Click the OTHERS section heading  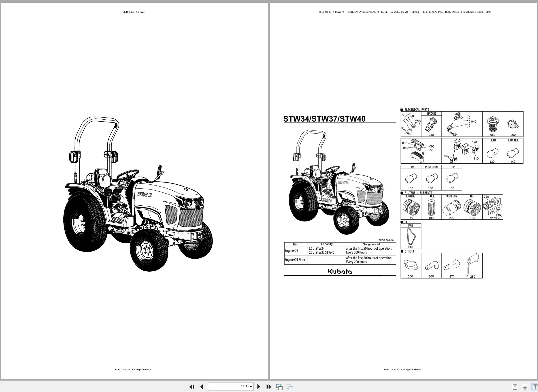click(x=409, y=251)
